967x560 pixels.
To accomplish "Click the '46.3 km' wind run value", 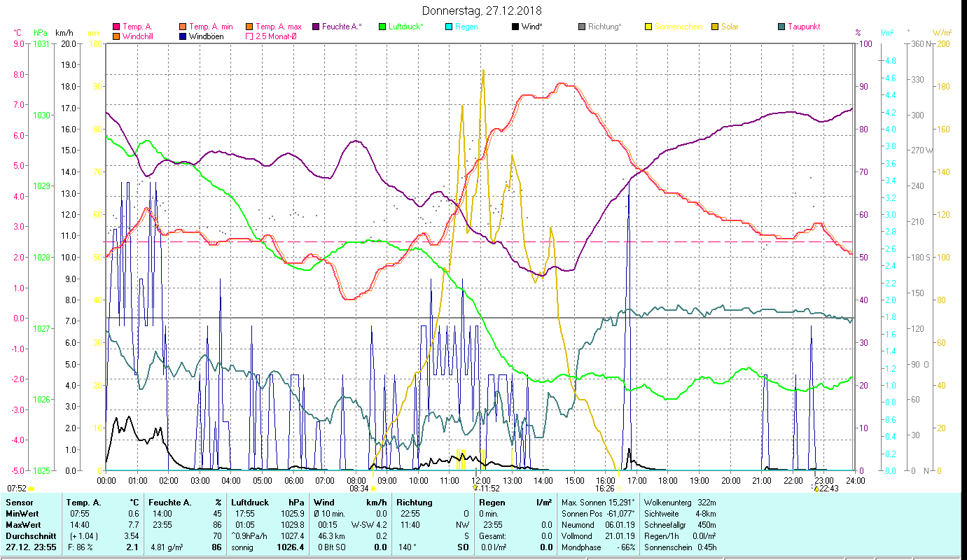I will click(x=333, y=536).
